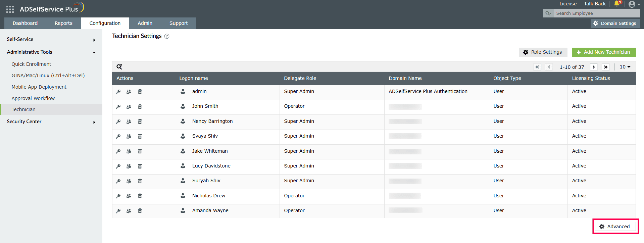This screenshot has width=644, height=243.
Task: Open the user account profile dropdown
Action: (x=634, y=4)
